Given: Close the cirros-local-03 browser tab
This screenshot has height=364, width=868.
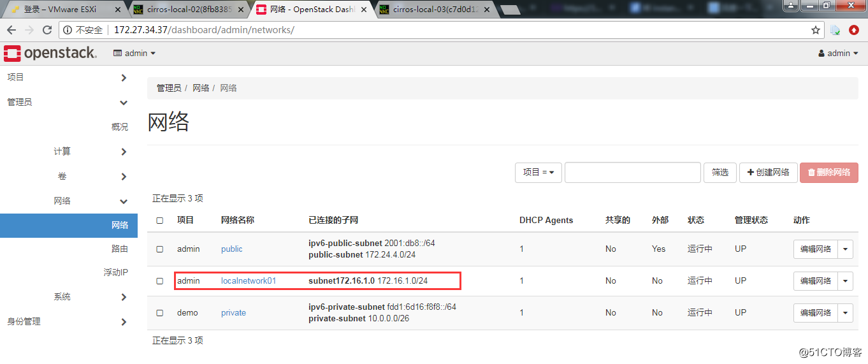Looking at the screenshot, I should coord(486,10).
